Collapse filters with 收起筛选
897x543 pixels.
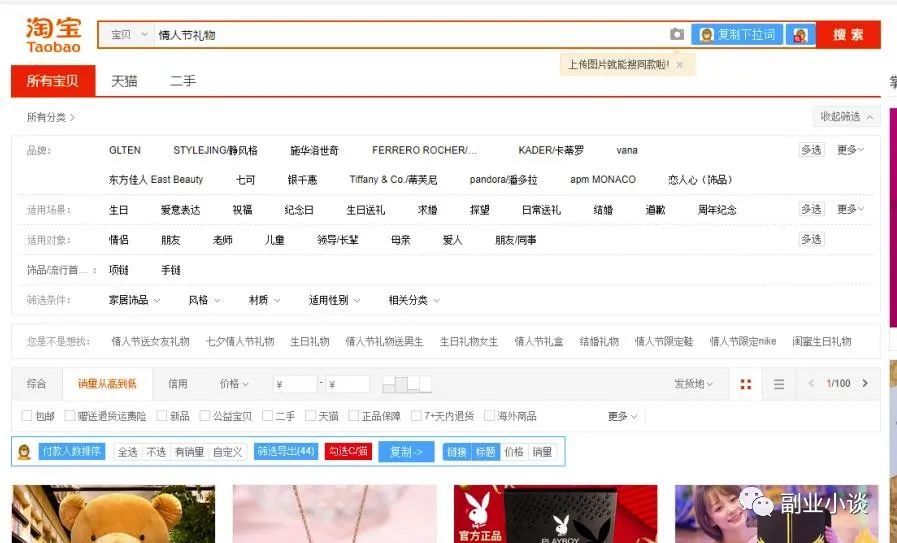846,117
